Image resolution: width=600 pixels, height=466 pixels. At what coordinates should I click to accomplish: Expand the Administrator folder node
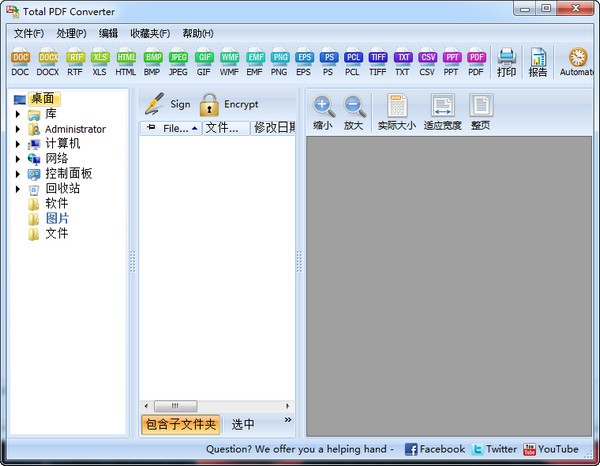[18, 129]
